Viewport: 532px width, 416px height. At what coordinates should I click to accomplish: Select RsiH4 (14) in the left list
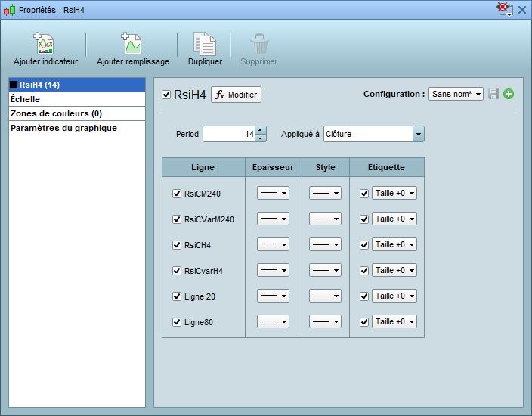click(x=77, y=85)
